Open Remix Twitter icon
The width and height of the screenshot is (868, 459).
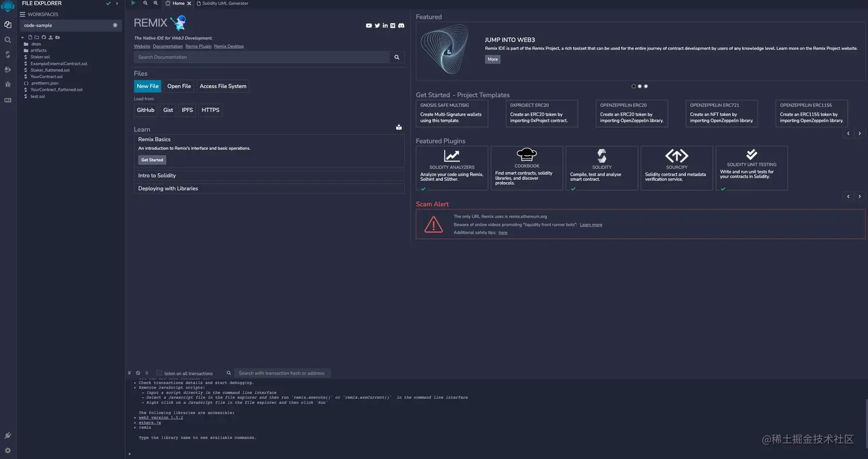(377, 25)
